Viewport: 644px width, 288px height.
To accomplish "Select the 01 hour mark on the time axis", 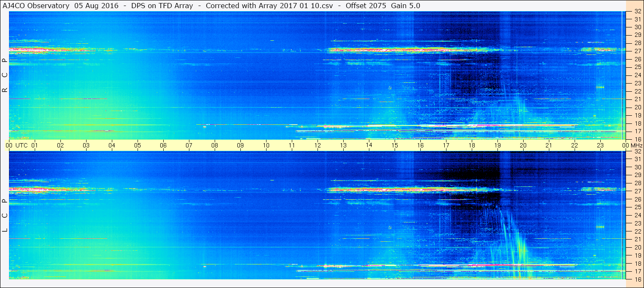I will (x=35, y=145).
